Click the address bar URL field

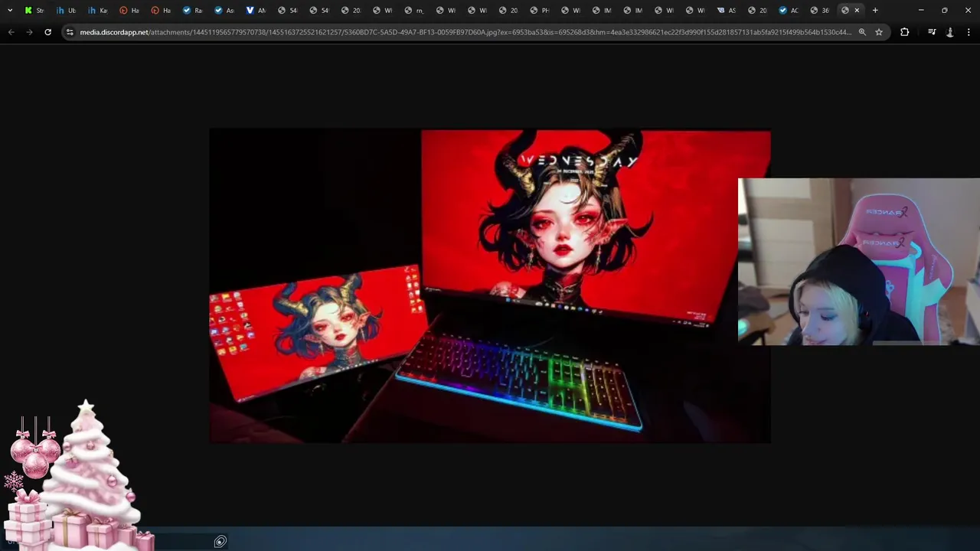pyautogui.click(x=465, y=32)
